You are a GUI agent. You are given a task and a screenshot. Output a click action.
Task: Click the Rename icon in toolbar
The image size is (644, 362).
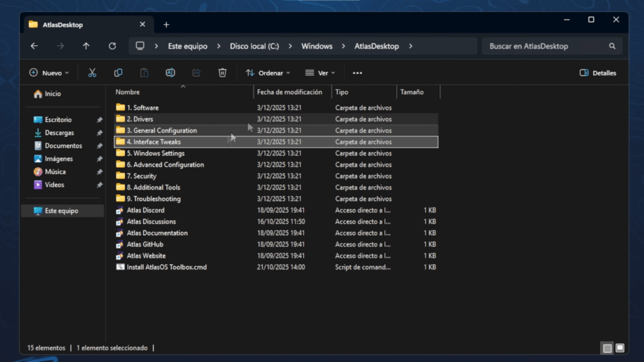[170, 73]
